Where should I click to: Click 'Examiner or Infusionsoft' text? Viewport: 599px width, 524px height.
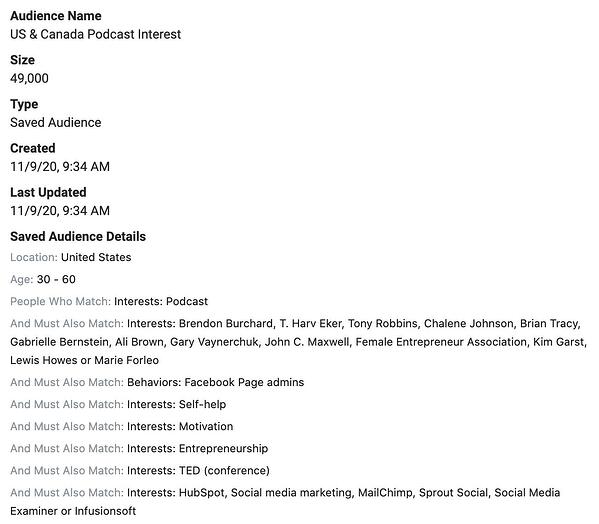(x=73, y=511)
